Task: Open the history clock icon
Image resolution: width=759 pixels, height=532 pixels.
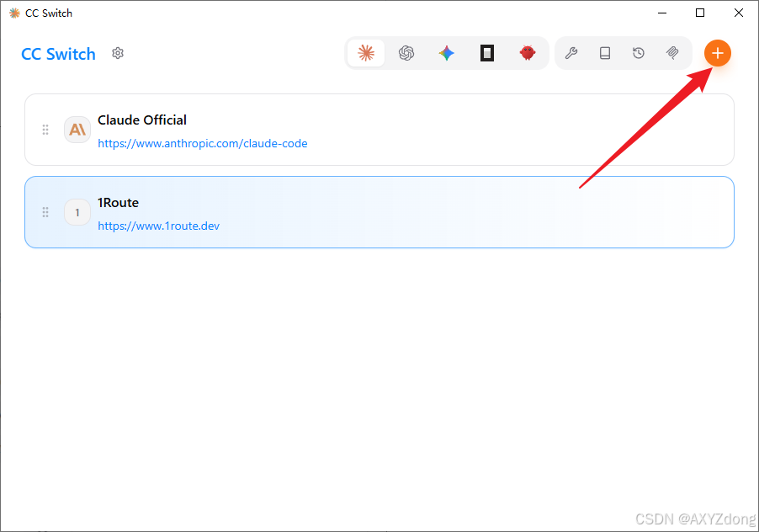Action: point(639,53)
